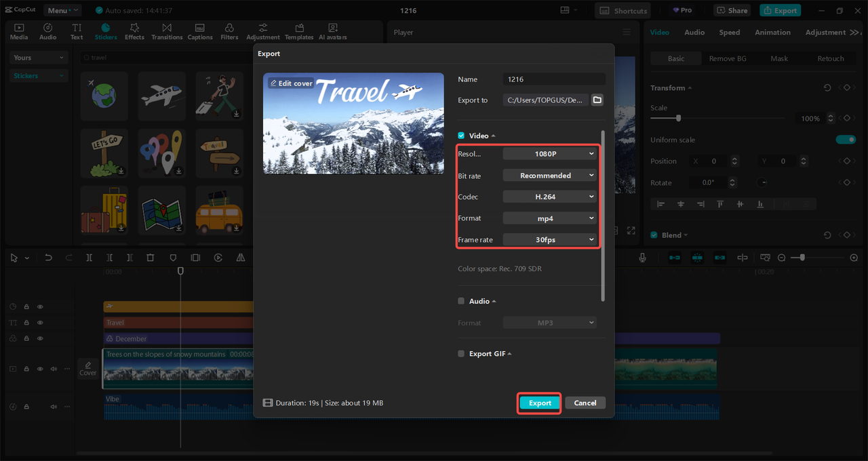
Task: Click the timeline zoom out magnifier
Action: pos(781,258)
